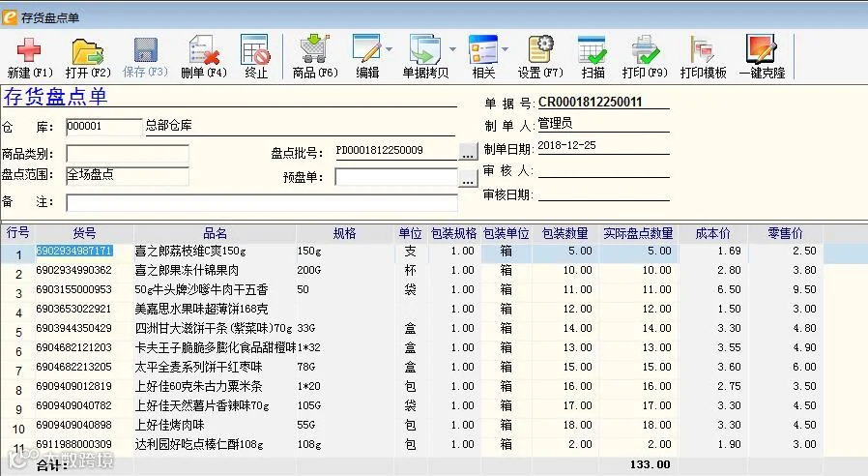Click the total value 133.00
The image size is (868, 476).
650,464
